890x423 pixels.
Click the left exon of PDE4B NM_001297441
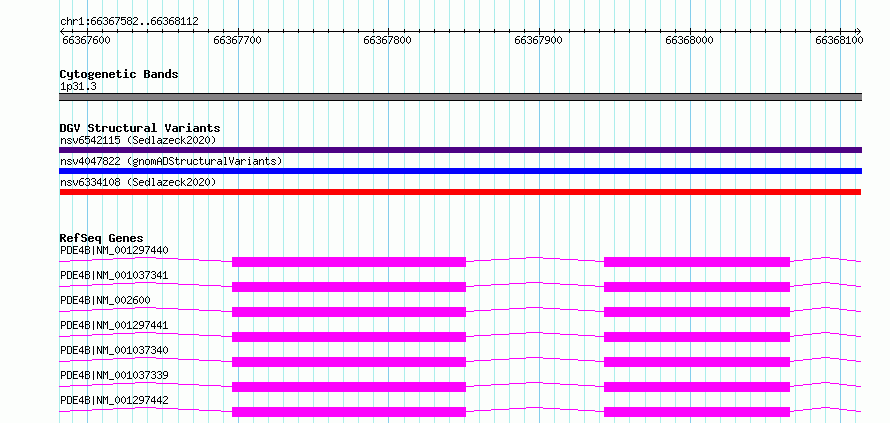pyautogui.click(x=349, y=337)
